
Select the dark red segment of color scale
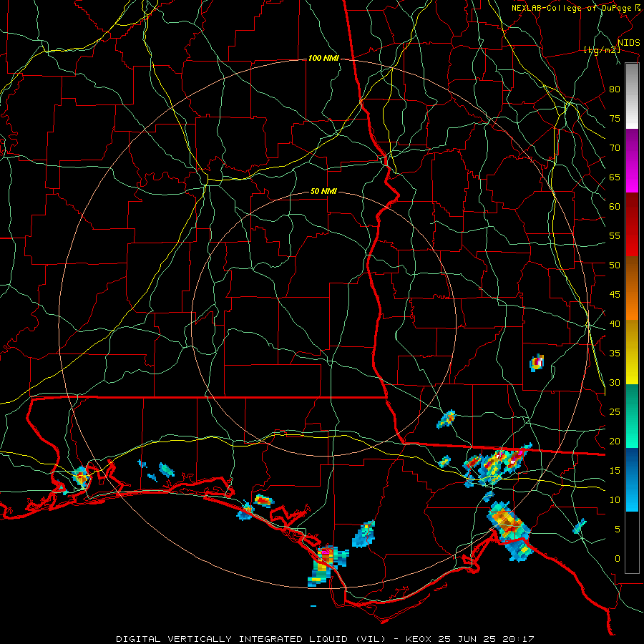(x=632, y=225)
